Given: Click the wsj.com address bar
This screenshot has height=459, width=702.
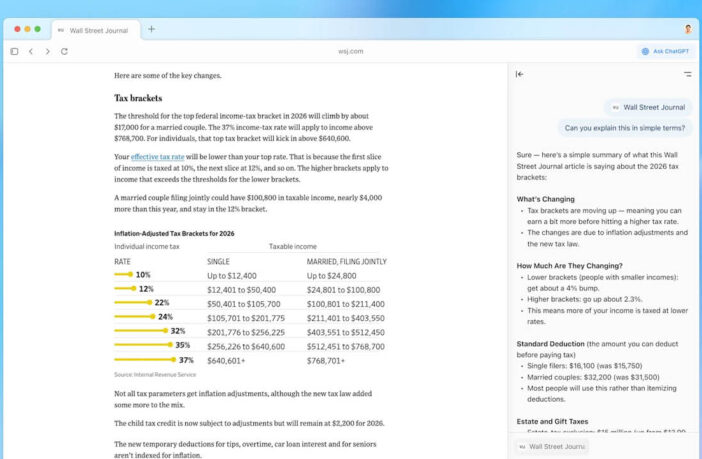Looking at the screenshot, I should pos(351,51).
